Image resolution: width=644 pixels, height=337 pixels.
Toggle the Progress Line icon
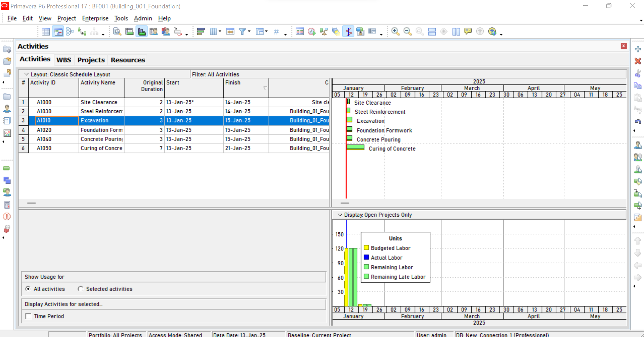pos(348,32)
